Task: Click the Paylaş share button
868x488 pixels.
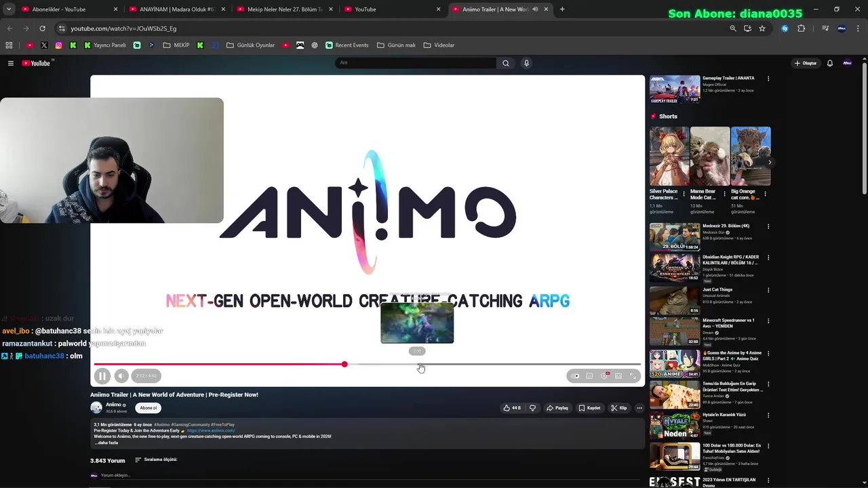Action: (x=557, y=408)
